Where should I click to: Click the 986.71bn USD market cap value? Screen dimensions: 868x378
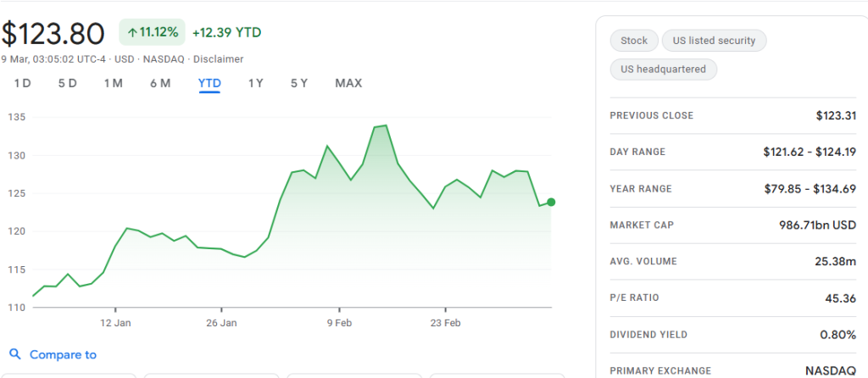[x=817, y=225]
